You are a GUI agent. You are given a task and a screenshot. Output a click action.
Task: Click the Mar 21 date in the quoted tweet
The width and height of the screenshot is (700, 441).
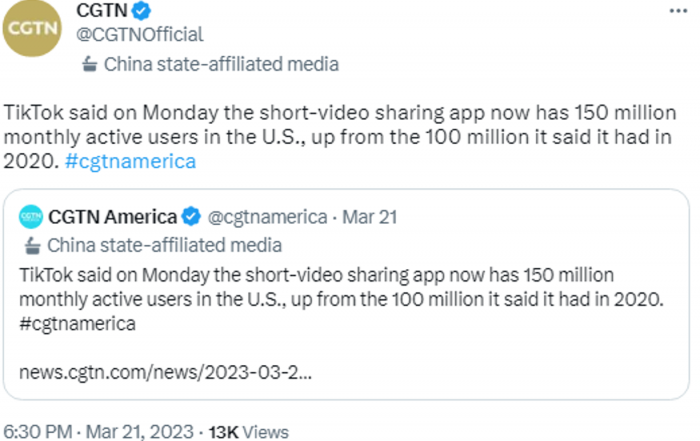point(370,217)
